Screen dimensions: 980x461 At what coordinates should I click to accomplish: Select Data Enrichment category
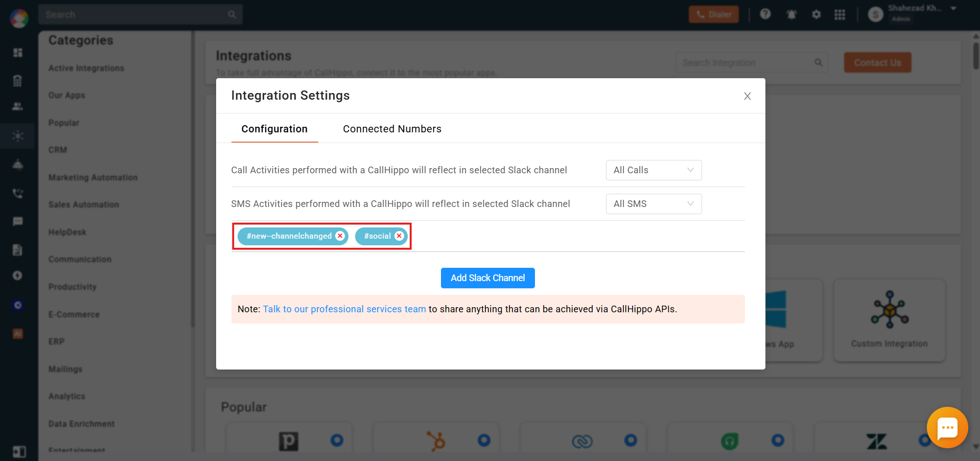click(82, 424)
